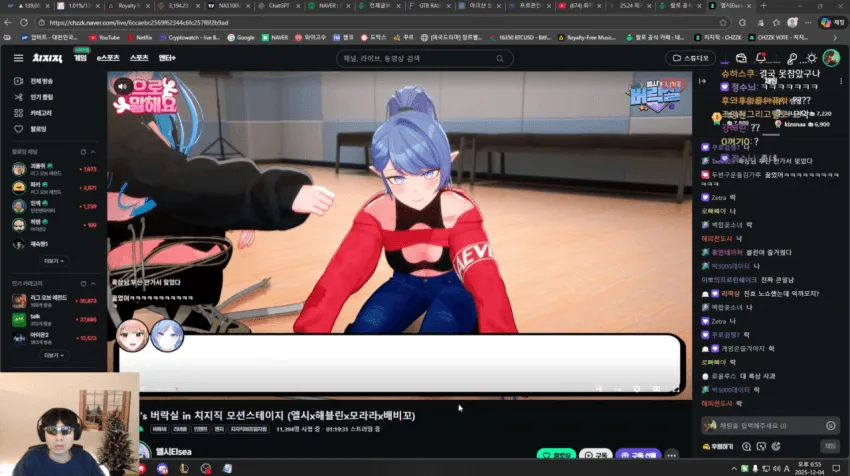The image size is (850, 476).
Task: Open the 게임 tab in the top navigation
Action: (80, 58)
